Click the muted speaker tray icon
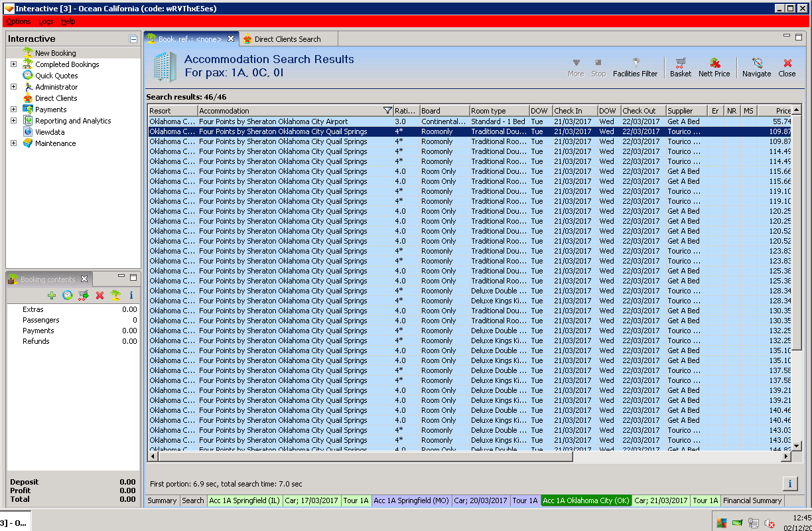This screenshot has width=812, height=531. pyautogui.click(x=770, y=524)
